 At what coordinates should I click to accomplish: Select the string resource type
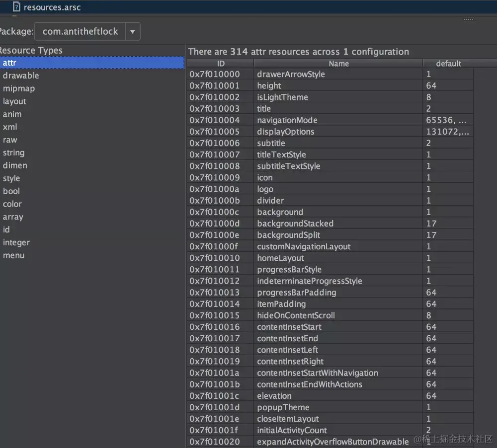pos(13,152)
